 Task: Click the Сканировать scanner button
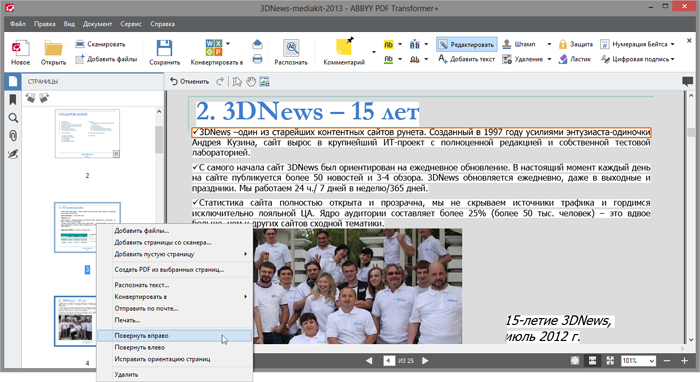coord(100,44)
